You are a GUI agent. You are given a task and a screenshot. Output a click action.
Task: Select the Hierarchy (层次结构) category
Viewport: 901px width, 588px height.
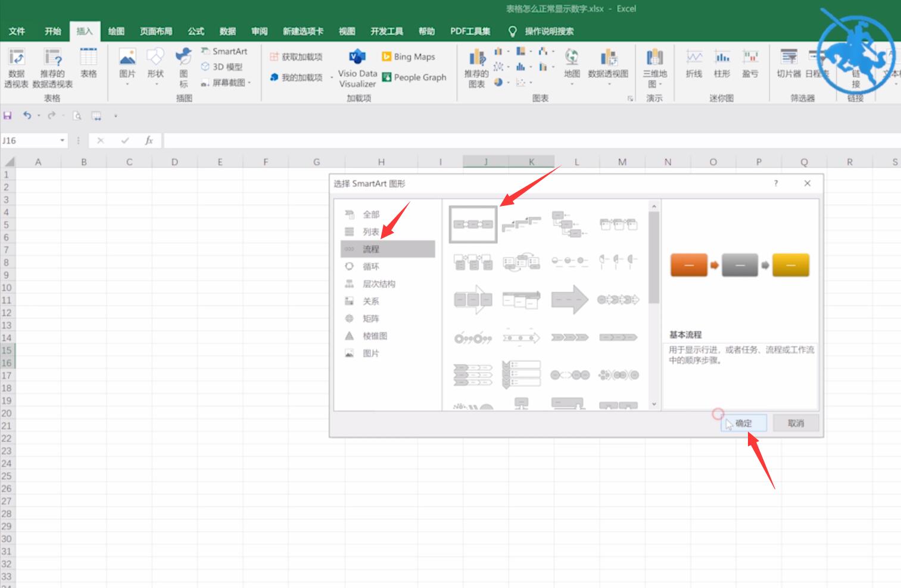click(388, 284)
